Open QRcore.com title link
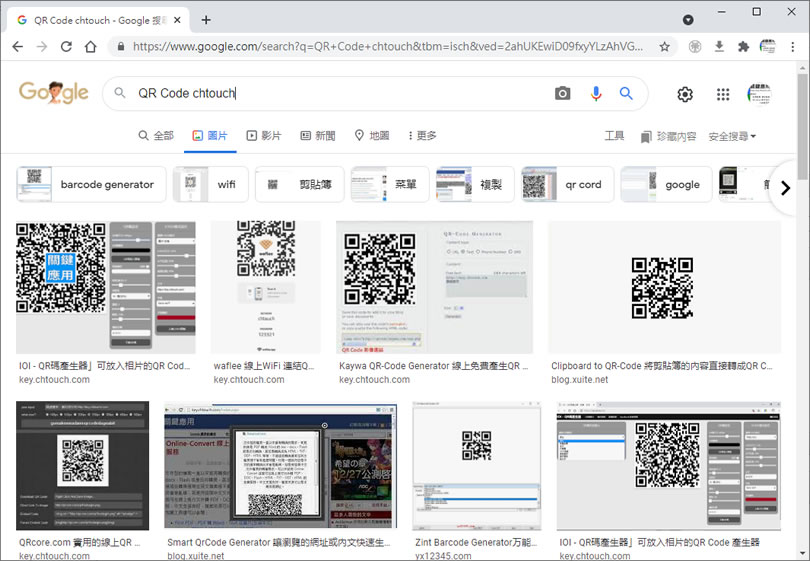 click(80, 542)
